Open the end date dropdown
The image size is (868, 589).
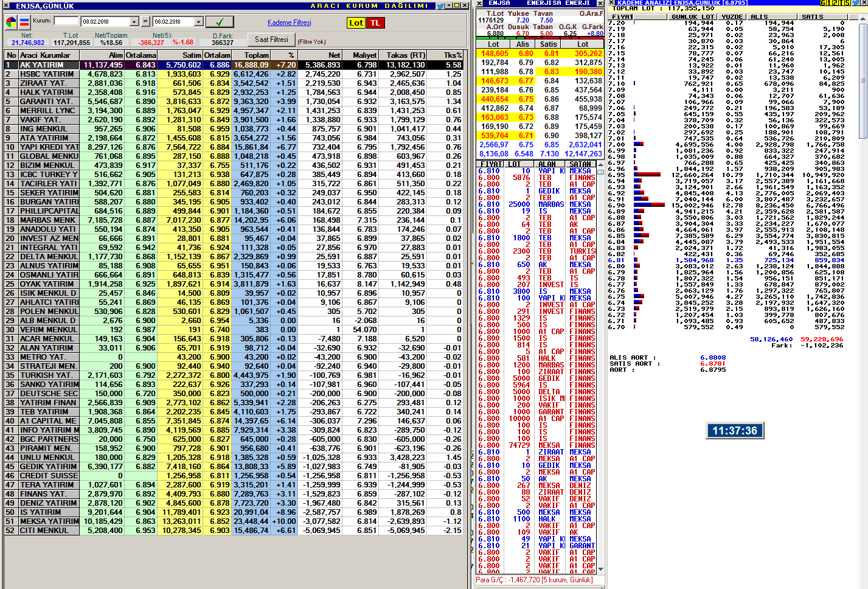pyautogui.click(x=198, y=21)
